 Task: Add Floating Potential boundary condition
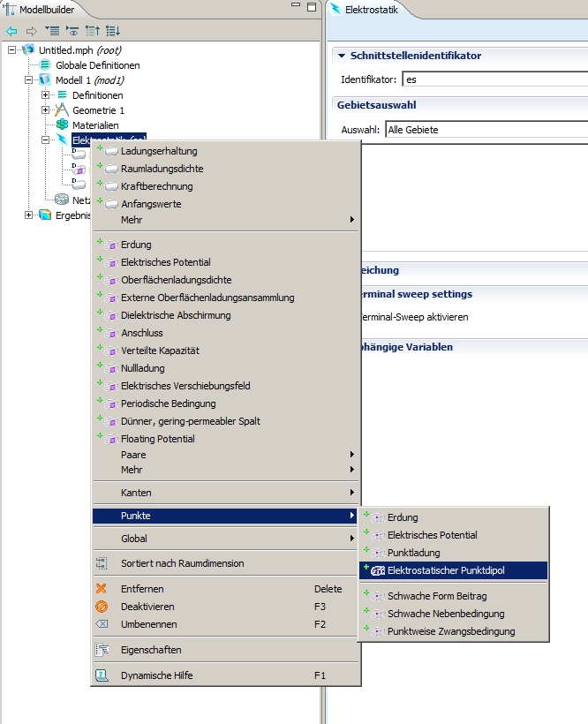tap(157, 439)
